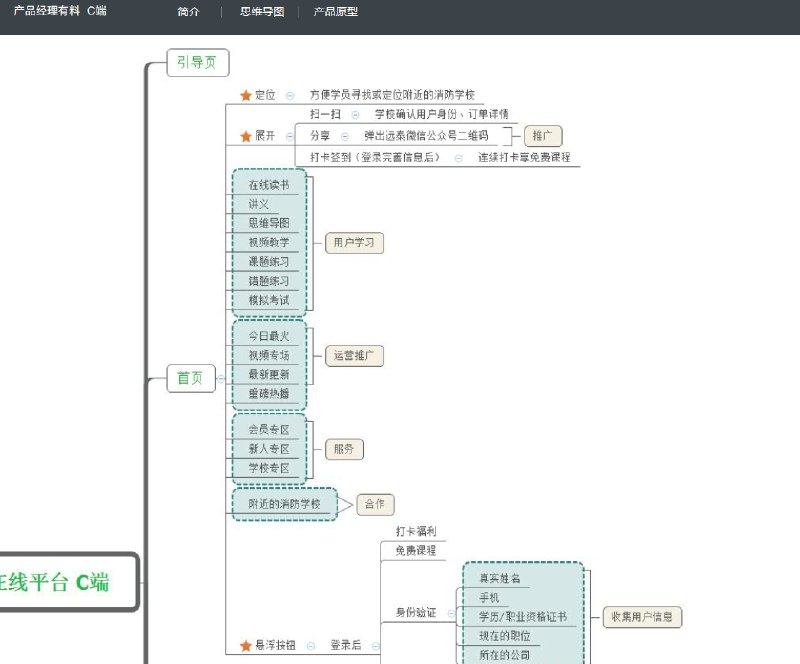800x664 pixels.
Task: Click the 学校确认用户身份、订单详情 description
Action: [441, 115]
